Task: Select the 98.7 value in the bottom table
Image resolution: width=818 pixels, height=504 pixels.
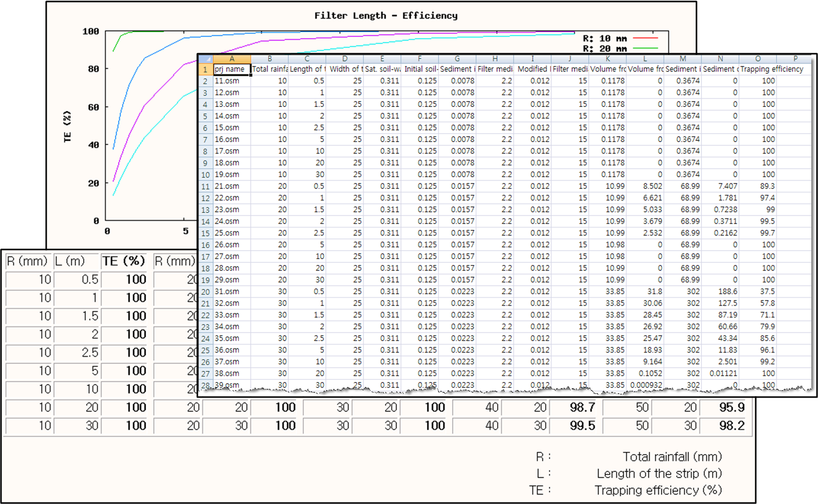Action: tap(581, 407)
